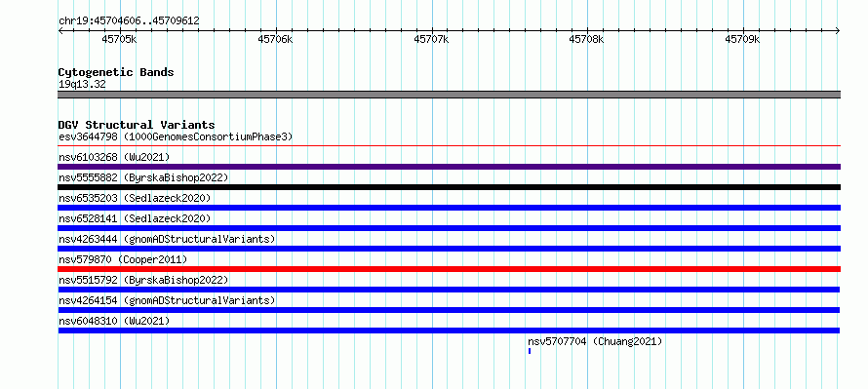The image size is (868, 389).
Task: Click the gray 19q13.32 cytogenetic band bar
Action: (x=449, y=95)
